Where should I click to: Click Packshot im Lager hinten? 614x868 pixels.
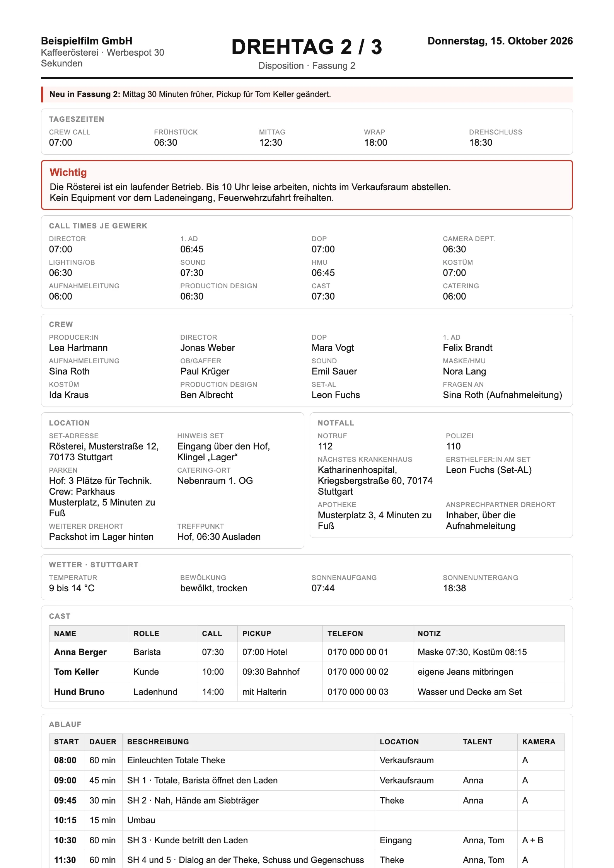(x=101, y=537)
